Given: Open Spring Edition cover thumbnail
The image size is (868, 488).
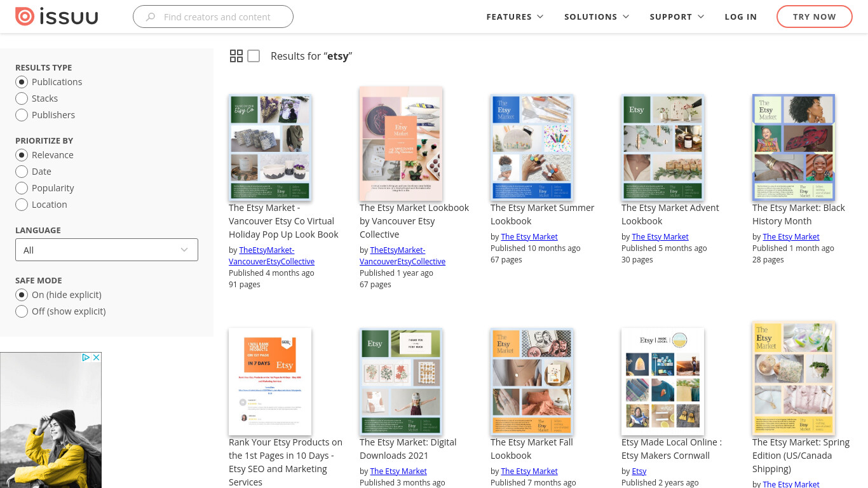Looking at the screenshot, I should tap(794, 378).
